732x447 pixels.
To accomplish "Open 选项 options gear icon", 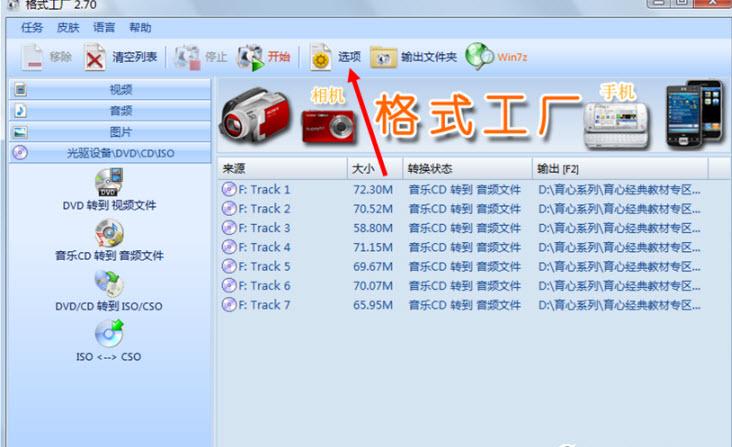I will 321,57.
